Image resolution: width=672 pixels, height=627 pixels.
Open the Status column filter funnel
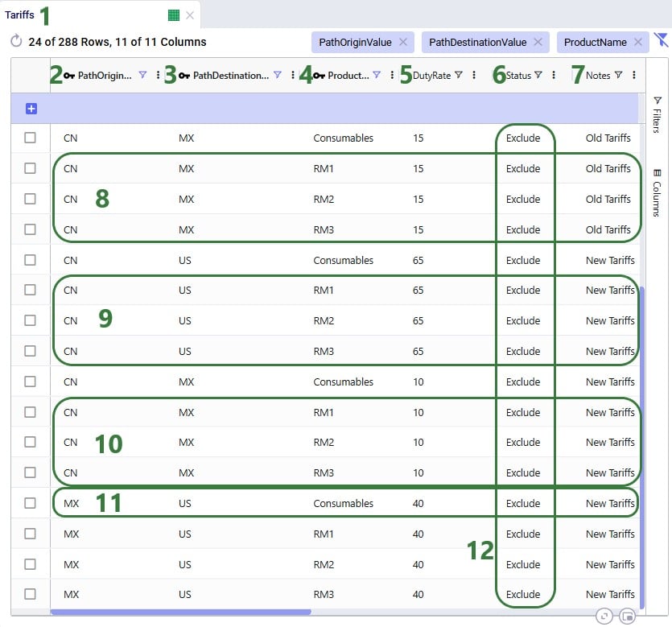pyautogui.click(x=538, y=75)
